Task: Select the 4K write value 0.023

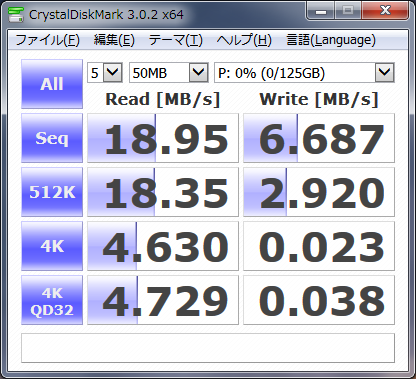Action: (x=319, y=246)
